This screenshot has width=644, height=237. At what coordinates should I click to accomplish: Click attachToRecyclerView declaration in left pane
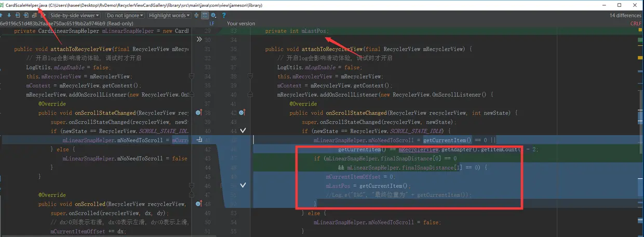[x=101, y=49]
